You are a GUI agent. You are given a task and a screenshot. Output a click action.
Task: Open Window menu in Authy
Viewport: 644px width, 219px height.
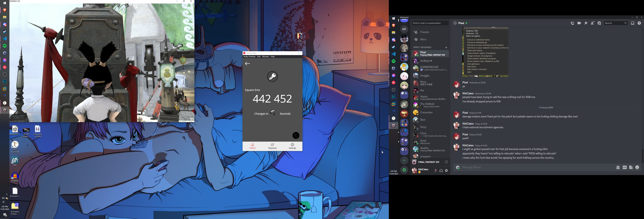tap(265, 57)
